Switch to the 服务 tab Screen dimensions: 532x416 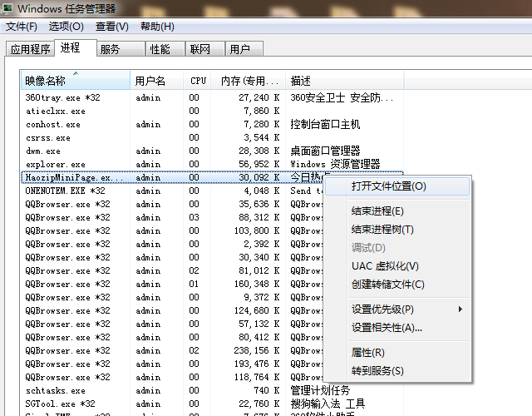[110, 49]
